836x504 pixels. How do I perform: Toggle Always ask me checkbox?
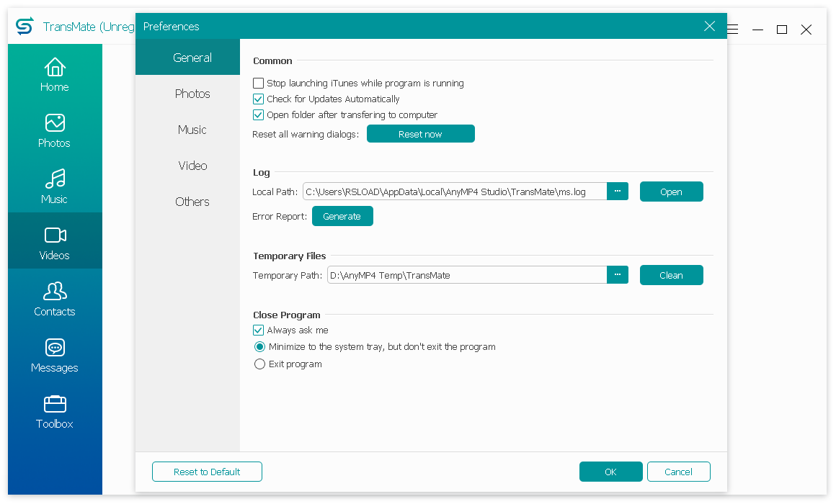coord(258,330)
